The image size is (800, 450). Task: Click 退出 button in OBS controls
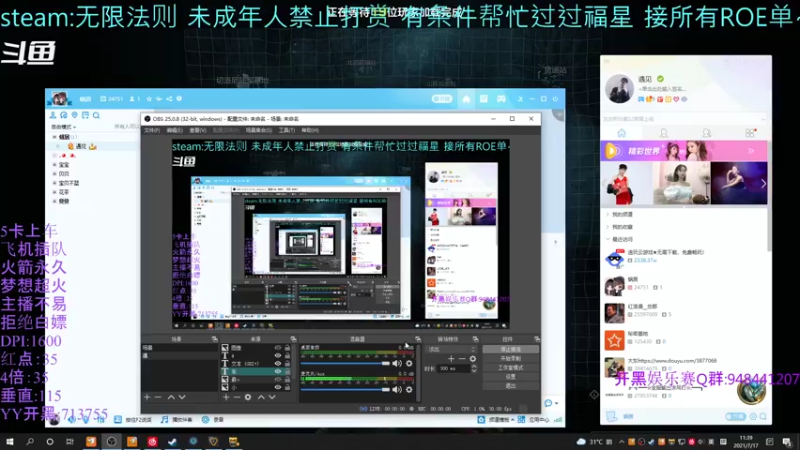511,386
